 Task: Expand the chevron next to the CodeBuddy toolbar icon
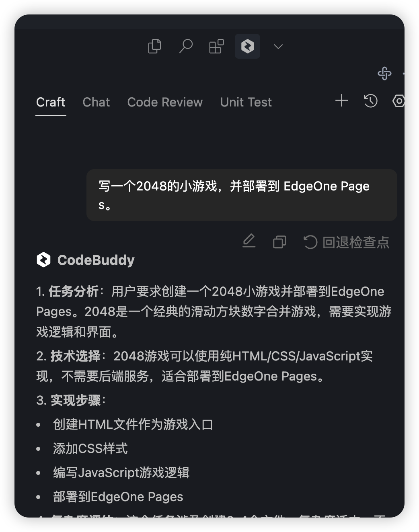click(x=277, y=47)
